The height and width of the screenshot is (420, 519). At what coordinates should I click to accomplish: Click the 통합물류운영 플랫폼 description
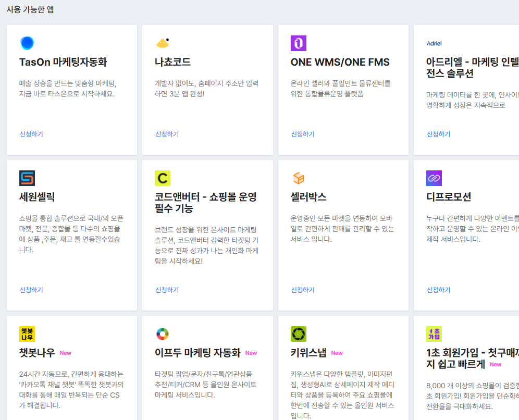[341, 89]
